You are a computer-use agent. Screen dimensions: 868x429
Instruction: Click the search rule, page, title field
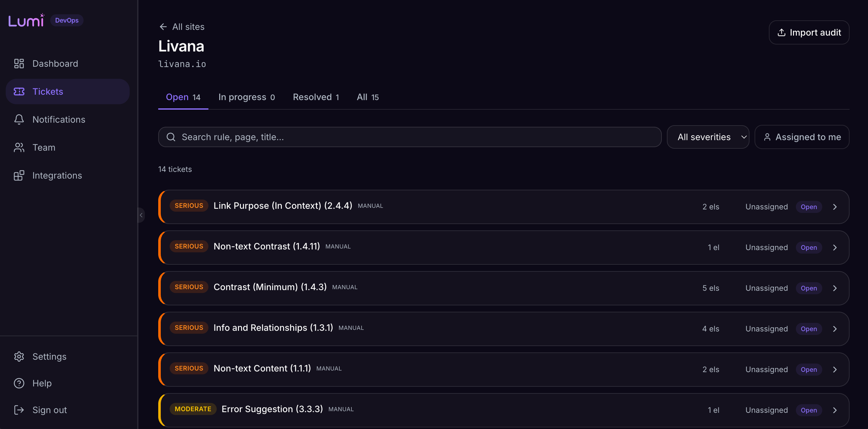410,137
